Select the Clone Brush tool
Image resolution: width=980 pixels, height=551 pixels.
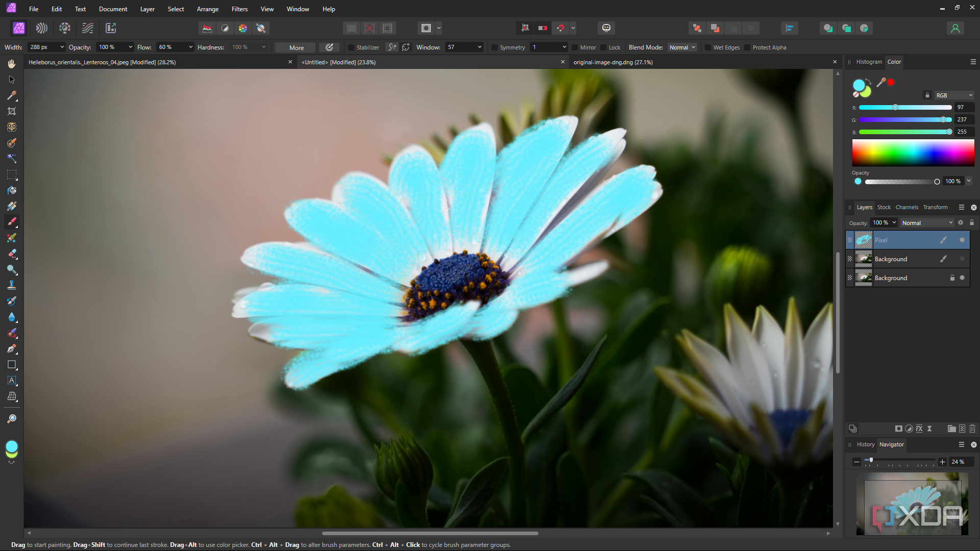click(12, 285)
